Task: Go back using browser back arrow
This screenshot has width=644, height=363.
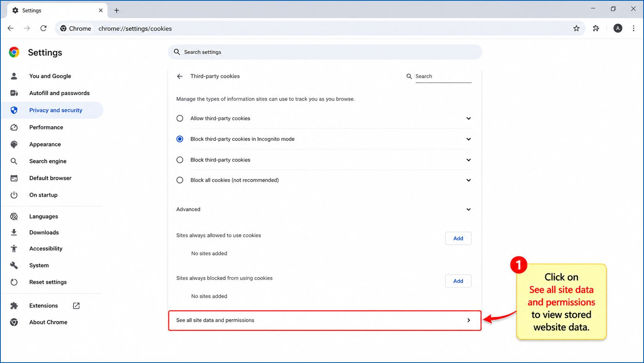Action: 10,28
